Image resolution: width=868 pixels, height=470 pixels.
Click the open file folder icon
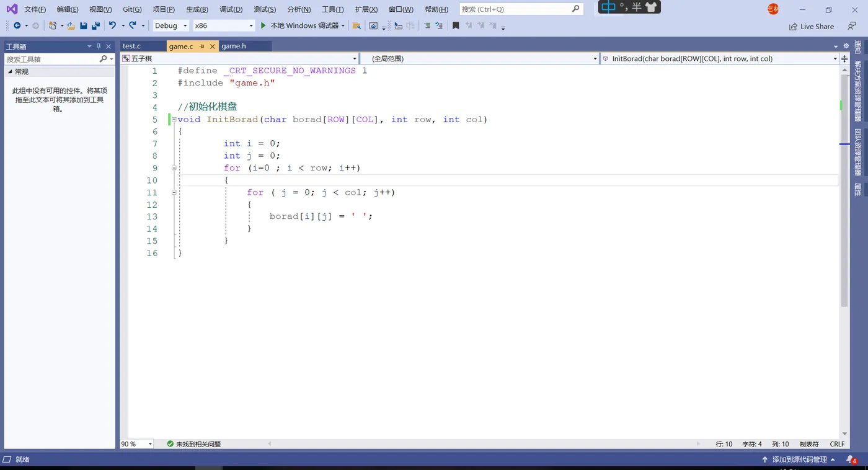[71, 25]
